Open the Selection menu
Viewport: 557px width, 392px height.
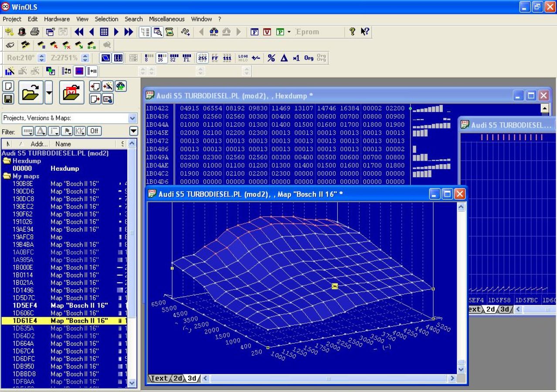pos(106,19)
